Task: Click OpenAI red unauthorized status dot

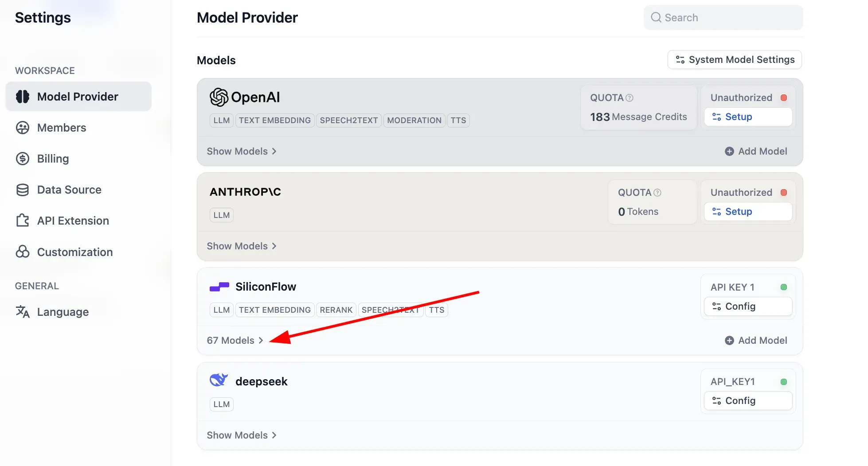Action: point(784,98)
